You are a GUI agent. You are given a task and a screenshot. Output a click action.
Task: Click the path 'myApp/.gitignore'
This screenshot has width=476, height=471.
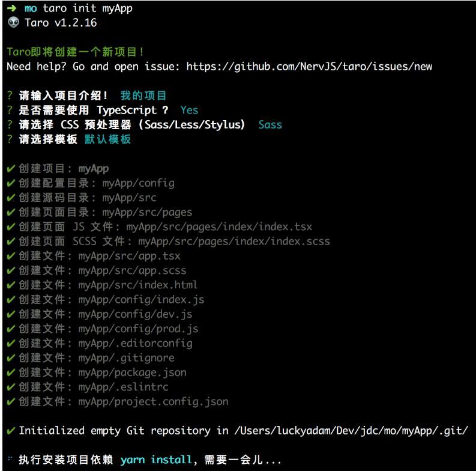[x=126, y=358]
